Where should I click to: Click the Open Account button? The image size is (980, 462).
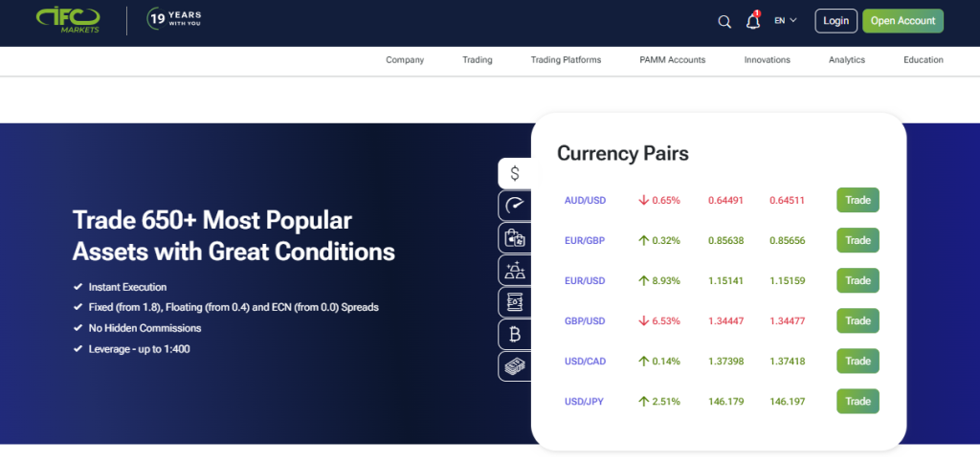[x=902, y=21]
